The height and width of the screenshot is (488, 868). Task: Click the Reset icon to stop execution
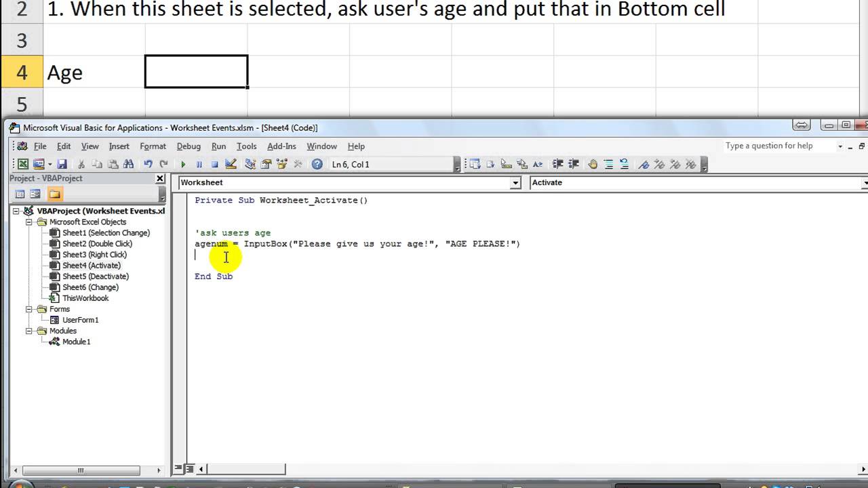pos(214,164)
